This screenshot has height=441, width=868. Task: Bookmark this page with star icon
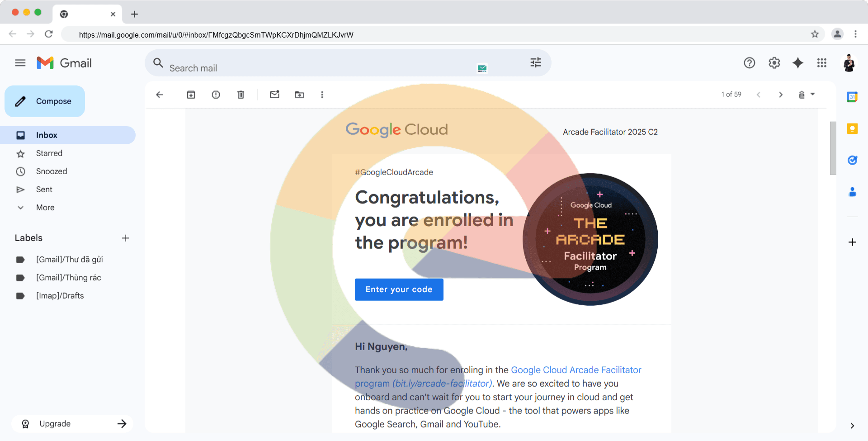(815, 34)
